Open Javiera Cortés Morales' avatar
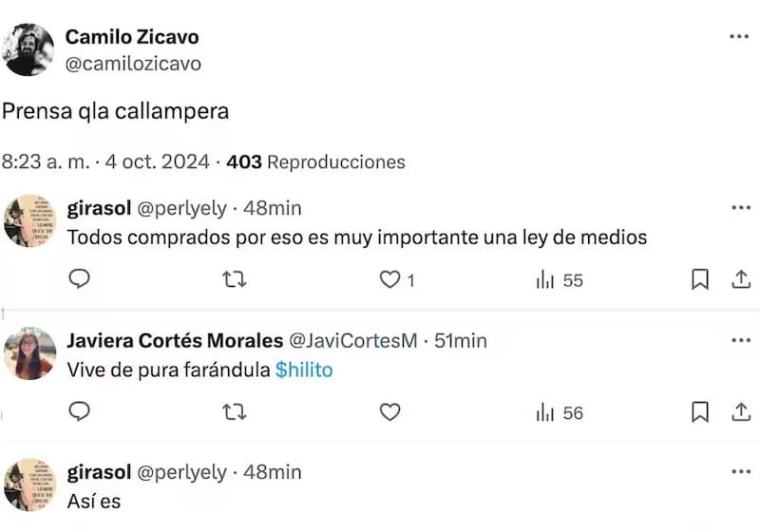 (29, 353)
